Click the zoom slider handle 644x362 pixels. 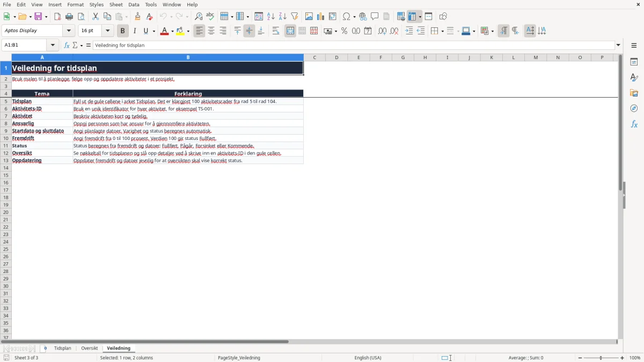pos(601,358)
